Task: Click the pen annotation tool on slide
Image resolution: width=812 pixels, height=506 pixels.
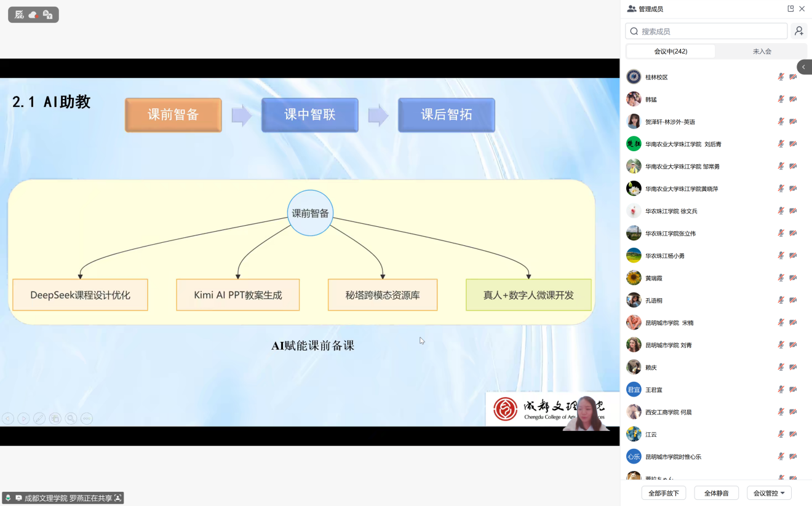Action: point(39,419)
